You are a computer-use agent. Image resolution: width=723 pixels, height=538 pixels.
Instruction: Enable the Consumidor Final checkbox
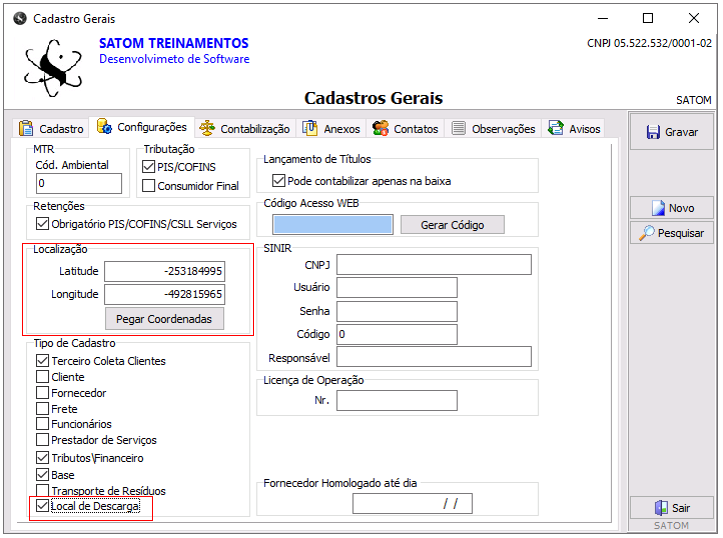click(x=149, y=185)
